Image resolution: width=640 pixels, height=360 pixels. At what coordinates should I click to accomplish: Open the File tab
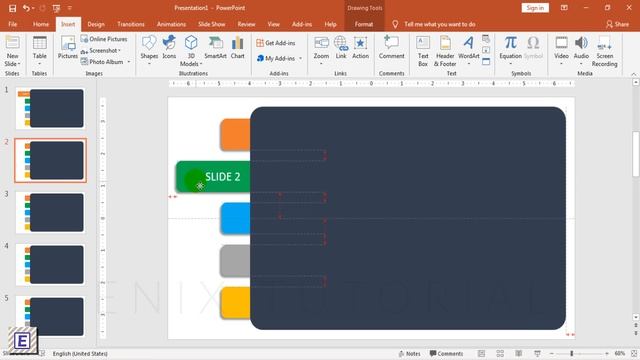click(x=13, y=24)
